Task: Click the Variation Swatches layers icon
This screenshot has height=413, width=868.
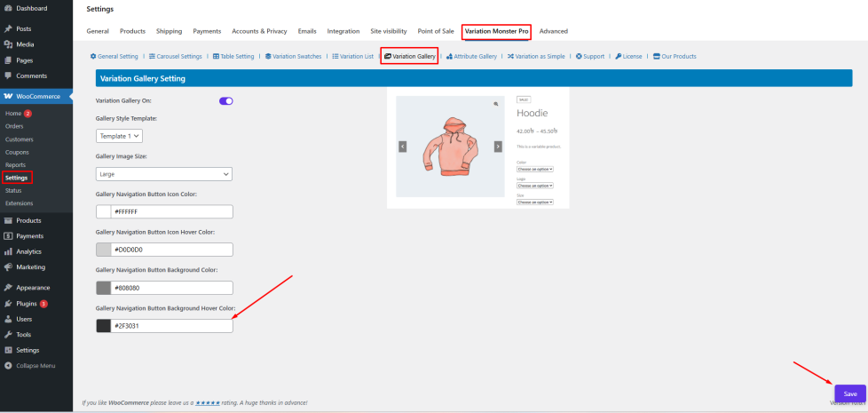Action: click(x=268, y=57)
